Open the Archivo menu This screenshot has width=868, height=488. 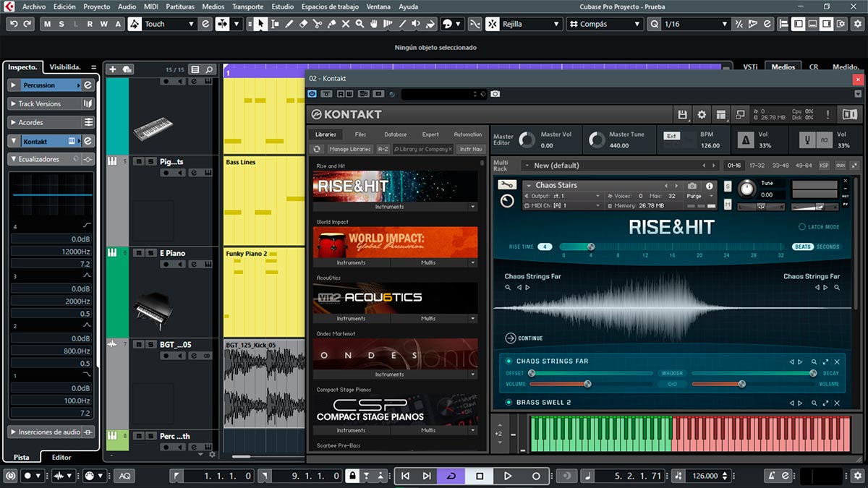coord(34,7)
